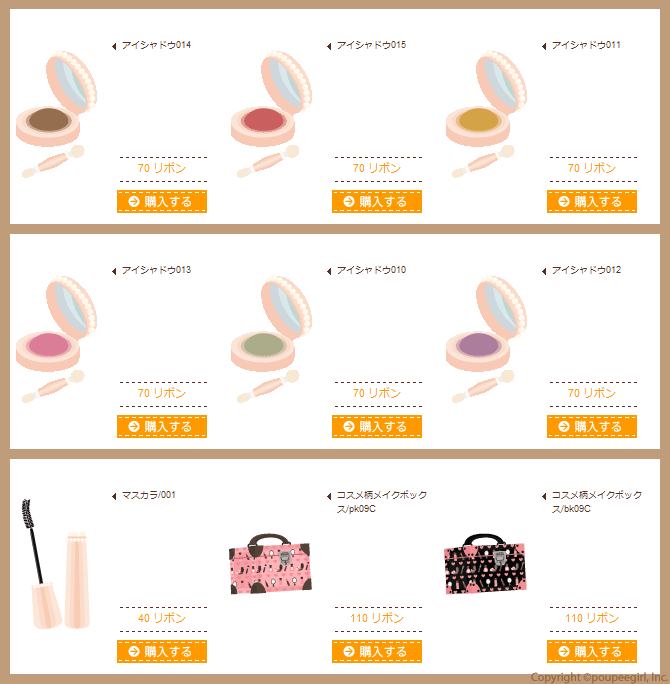The image size is (670, 684).
Task: Click the arrow beside マスカラ/001 title
Action: [x=114, y=496]
